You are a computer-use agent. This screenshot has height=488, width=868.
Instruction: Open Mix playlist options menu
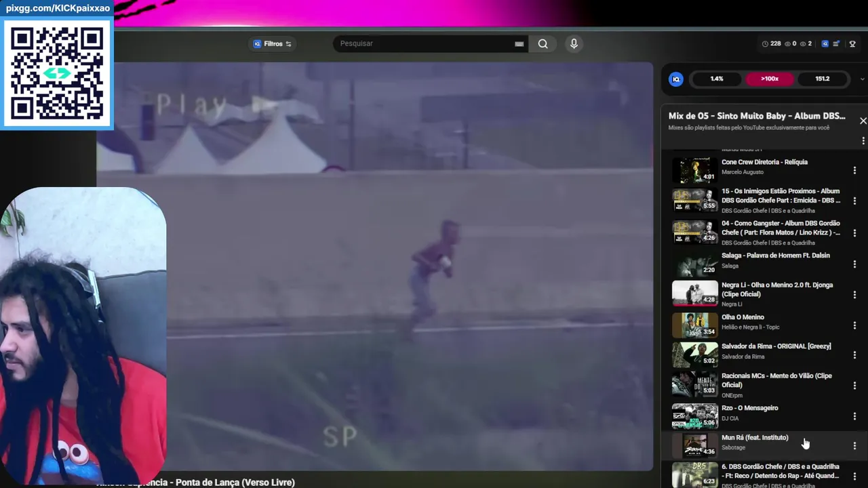[863, 141]
